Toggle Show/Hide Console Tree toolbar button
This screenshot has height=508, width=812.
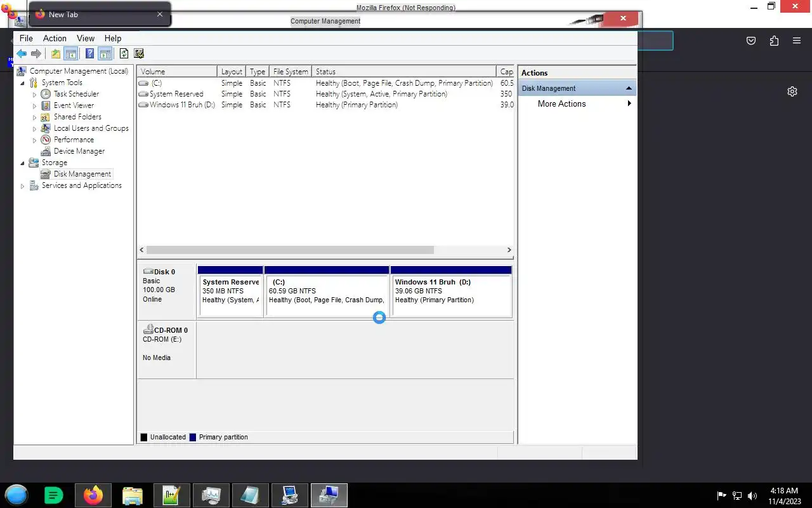(71, 54)
